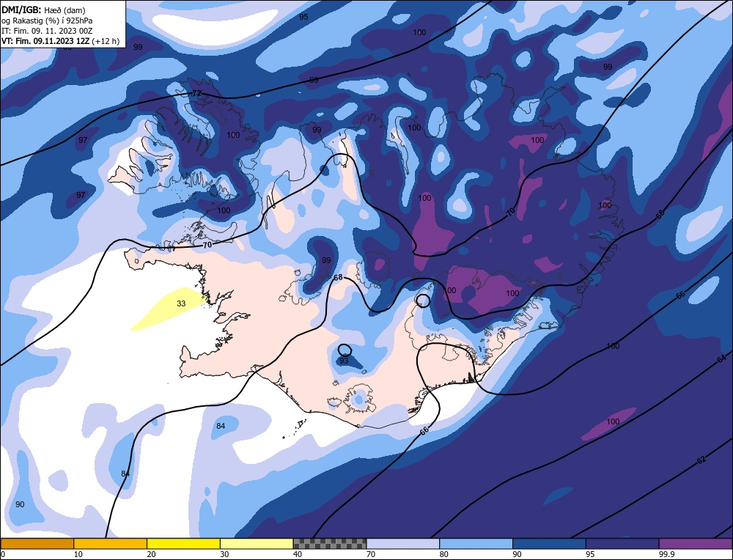Click the 90 humidity value in the lower-left corner
The height and width of the screenshot is (560, 733).
coord(20,504)
